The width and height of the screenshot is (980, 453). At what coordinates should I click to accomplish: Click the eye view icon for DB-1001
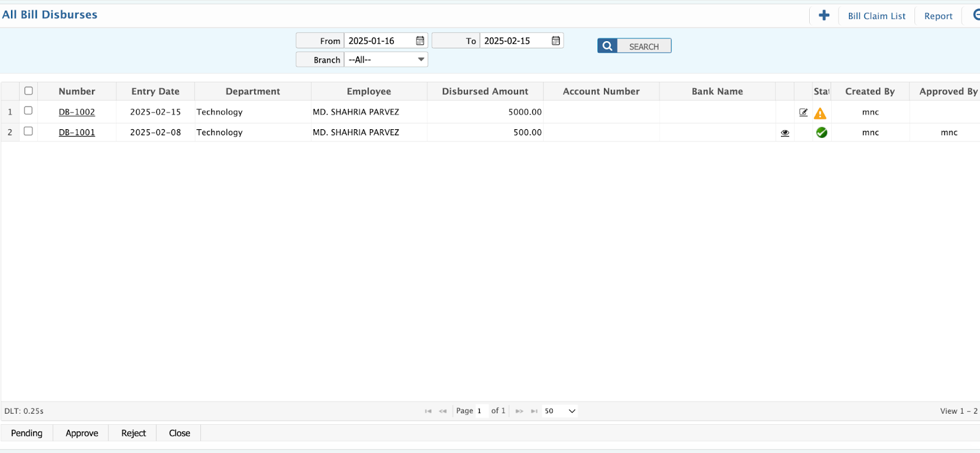(x=785, y=133)
